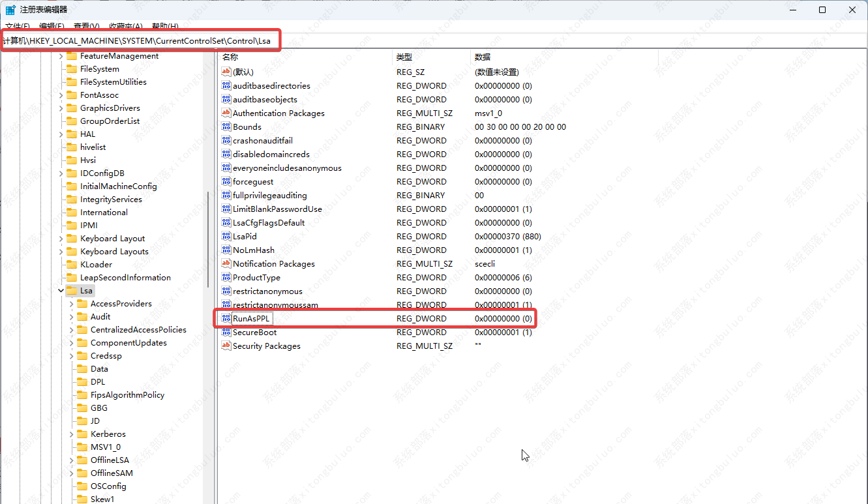
Task: Click the Security Packages value icon
Action: [226, 346]
